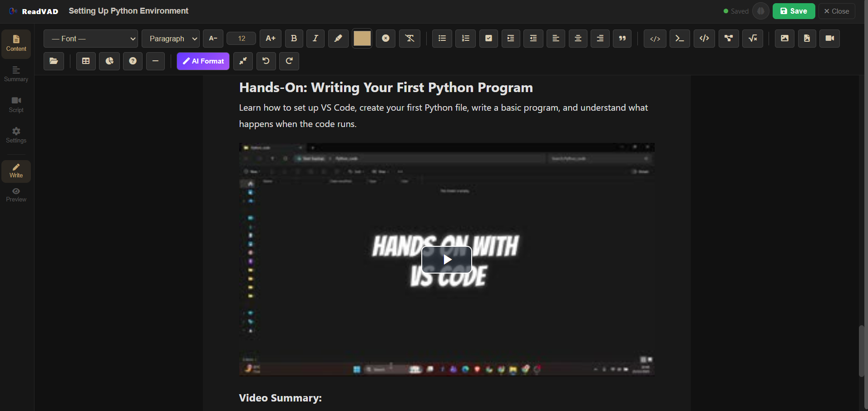Increase font size with A+ button
The height and width of the screenshot is (411, 868).
pyautogui.click(x=271, y=39)
